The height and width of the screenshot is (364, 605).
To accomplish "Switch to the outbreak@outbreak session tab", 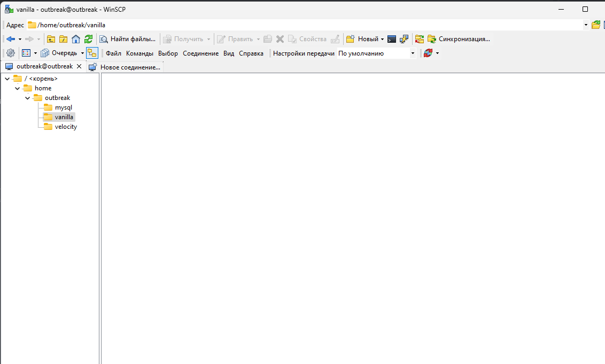I will pyautogui.click(x=44, y=66).
